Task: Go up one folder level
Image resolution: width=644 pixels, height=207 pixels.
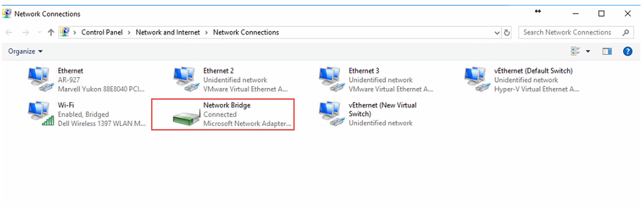Action: point(51,32)
